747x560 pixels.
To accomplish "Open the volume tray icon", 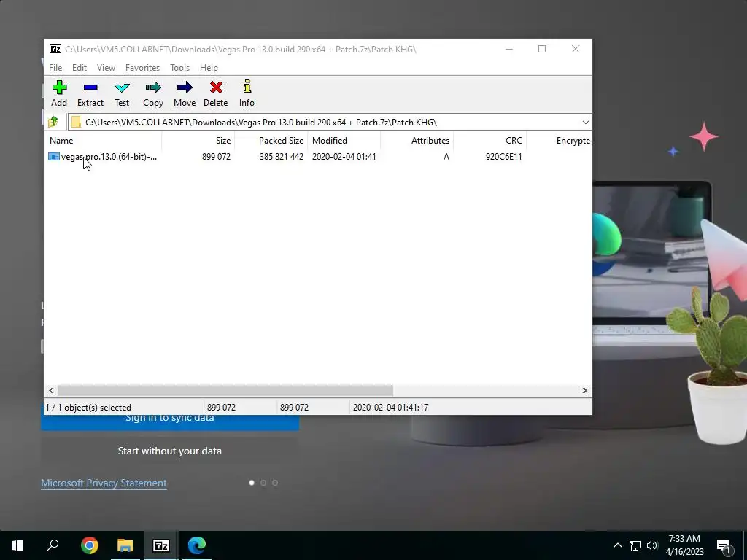I will [651, 545].
